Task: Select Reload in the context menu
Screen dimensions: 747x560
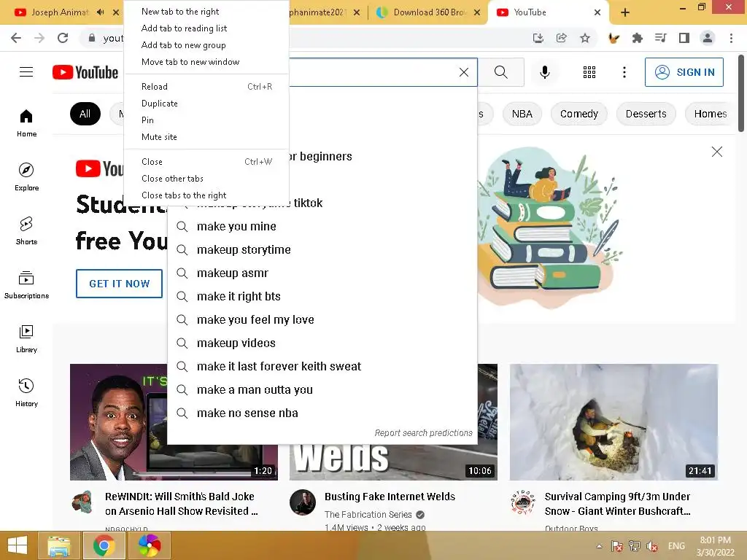Action: coord(206,87)
